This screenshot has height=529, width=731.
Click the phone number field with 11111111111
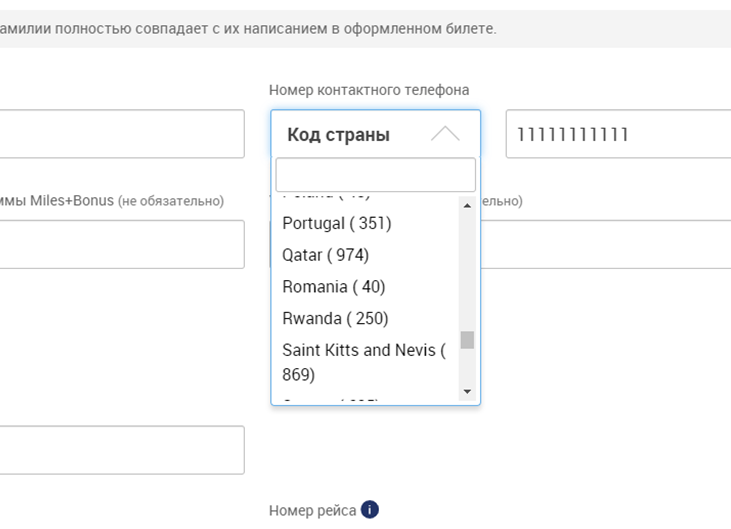coord(618,134)
